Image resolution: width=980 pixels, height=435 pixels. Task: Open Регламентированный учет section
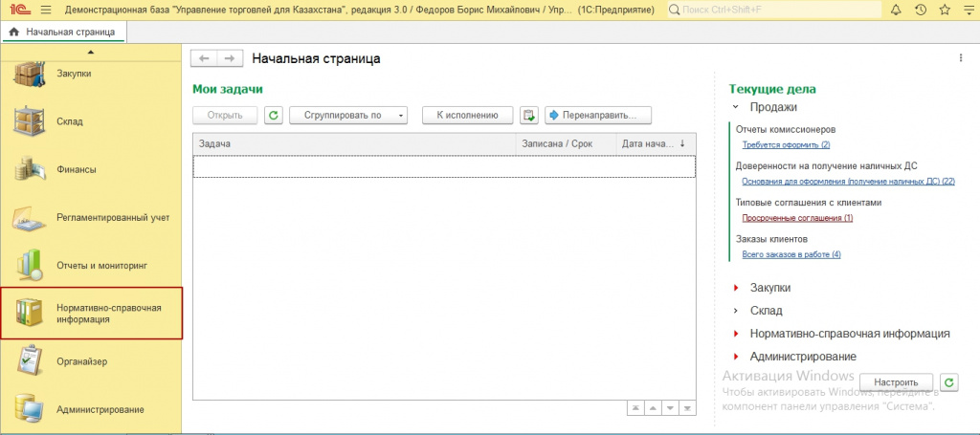click(113, 218)
